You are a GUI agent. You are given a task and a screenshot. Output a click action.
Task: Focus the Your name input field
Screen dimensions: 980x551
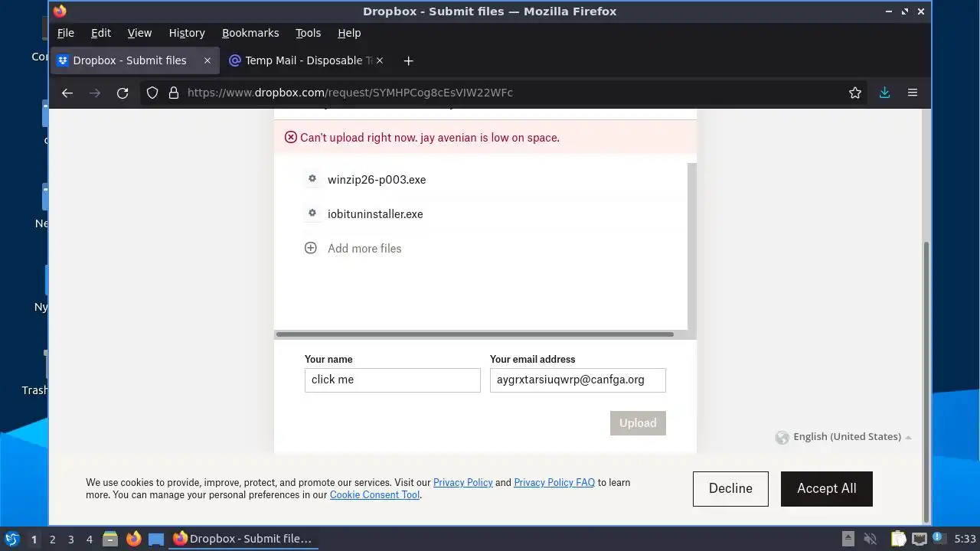coord(393,380)
